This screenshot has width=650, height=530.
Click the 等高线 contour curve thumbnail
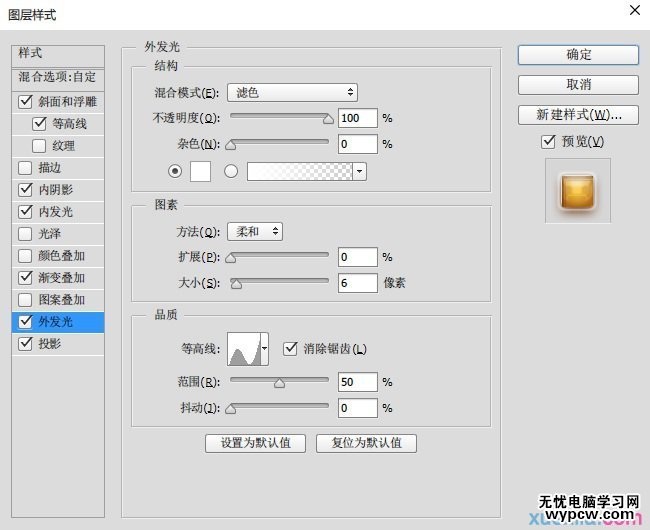click(244, 348)
